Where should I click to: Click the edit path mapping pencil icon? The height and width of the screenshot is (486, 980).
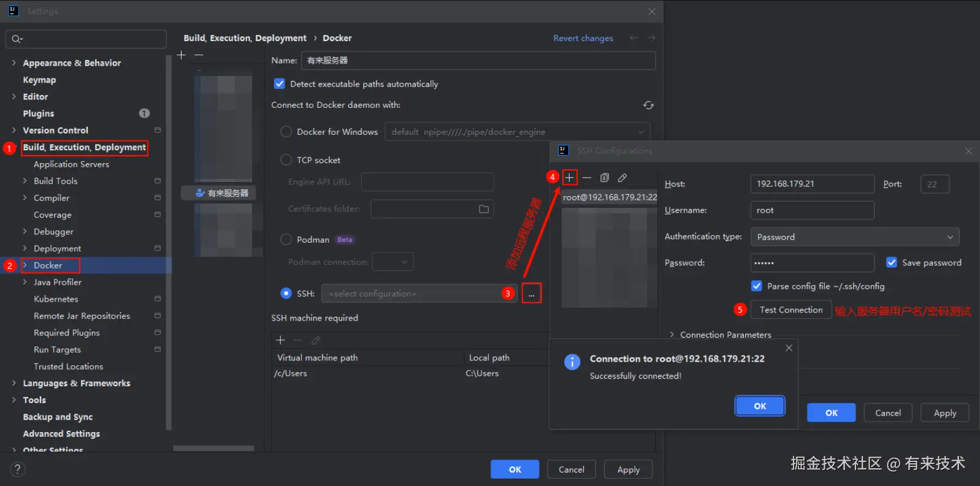coord(316,340)
